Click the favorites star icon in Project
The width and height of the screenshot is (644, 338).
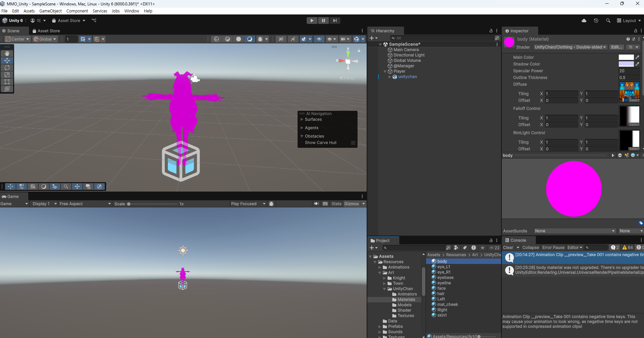coord(482,248)
